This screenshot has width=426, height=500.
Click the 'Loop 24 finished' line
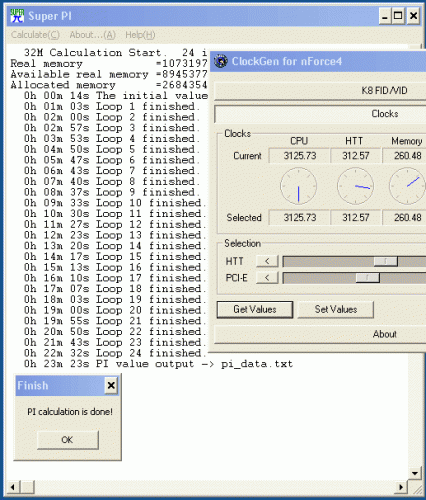pyautogui.click(x=115, y=353)
